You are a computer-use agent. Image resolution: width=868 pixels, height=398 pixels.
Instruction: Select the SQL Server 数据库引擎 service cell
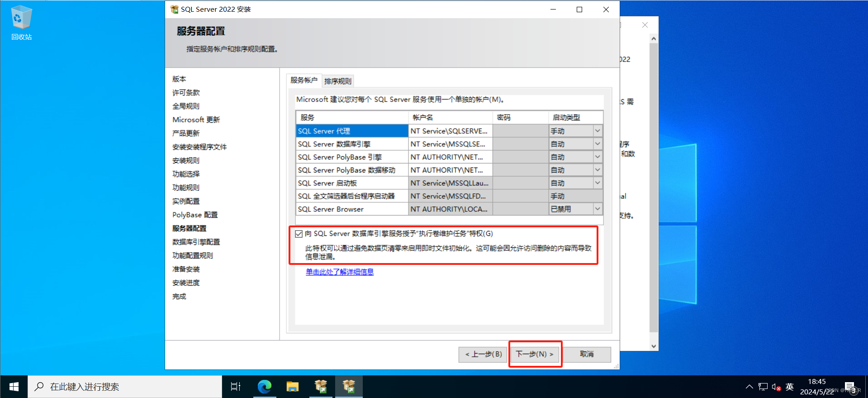coord(352,144)
